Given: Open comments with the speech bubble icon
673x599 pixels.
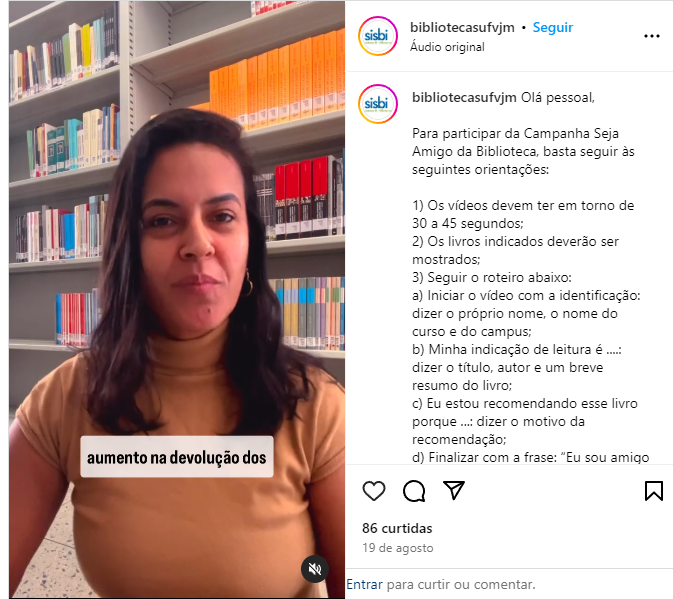Looking at the screenshot, I should point(414,491).
